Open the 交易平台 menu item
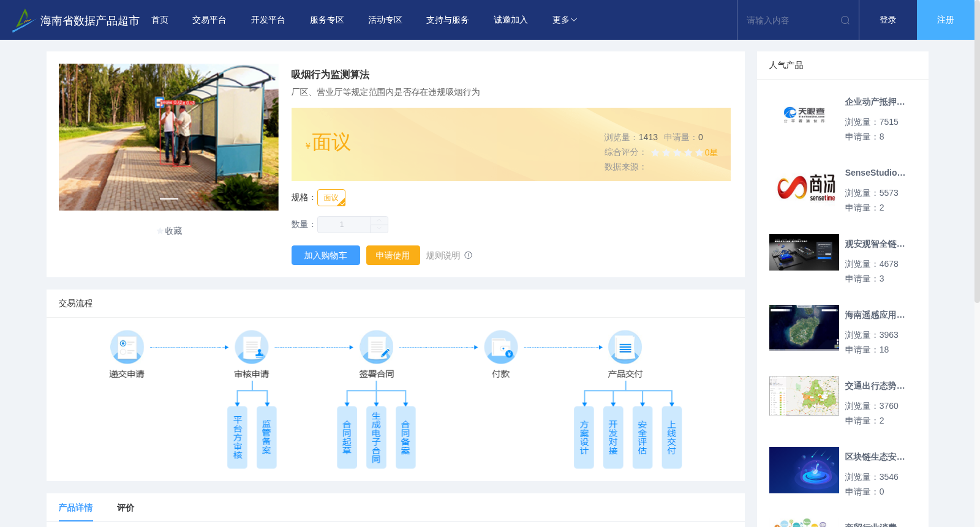980x527 pixels. click(209, 20)
